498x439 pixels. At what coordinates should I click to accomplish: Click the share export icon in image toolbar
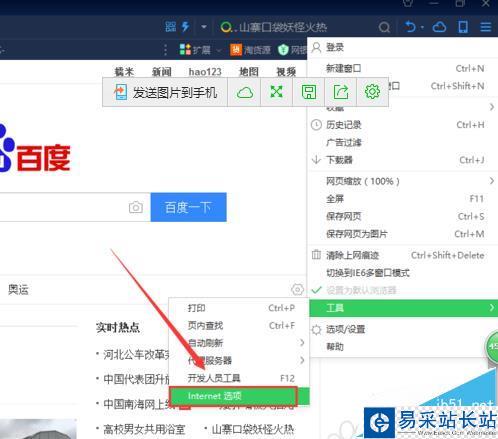click(341, 92)
